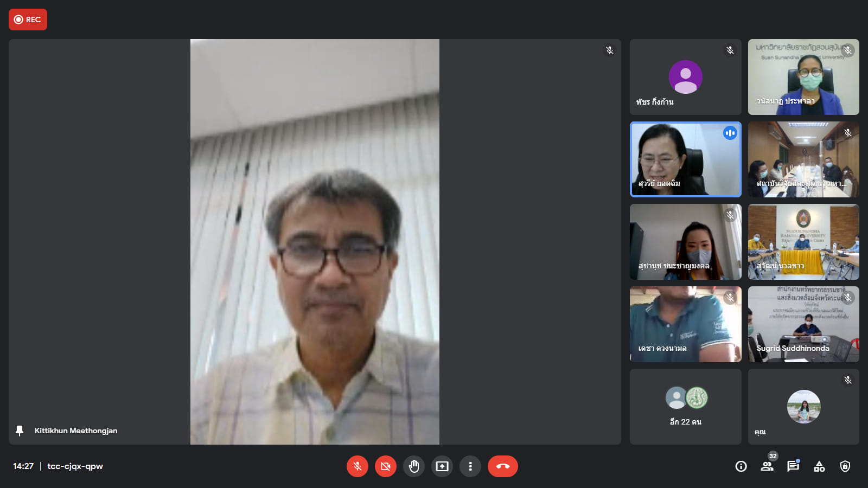This screenshot has height=488, width=868.
Task: Open the three-dot more options menu
Action: [470, 466]
